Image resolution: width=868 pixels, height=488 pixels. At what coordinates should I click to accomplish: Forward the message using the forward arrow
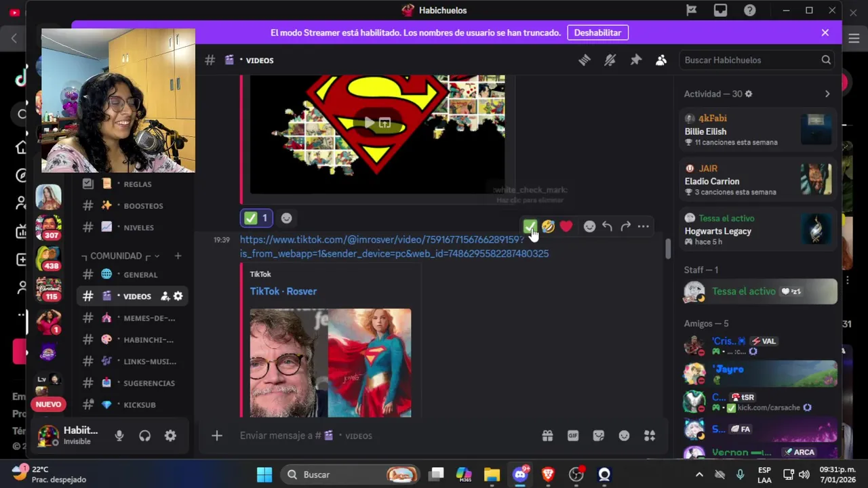coord(625,226)
